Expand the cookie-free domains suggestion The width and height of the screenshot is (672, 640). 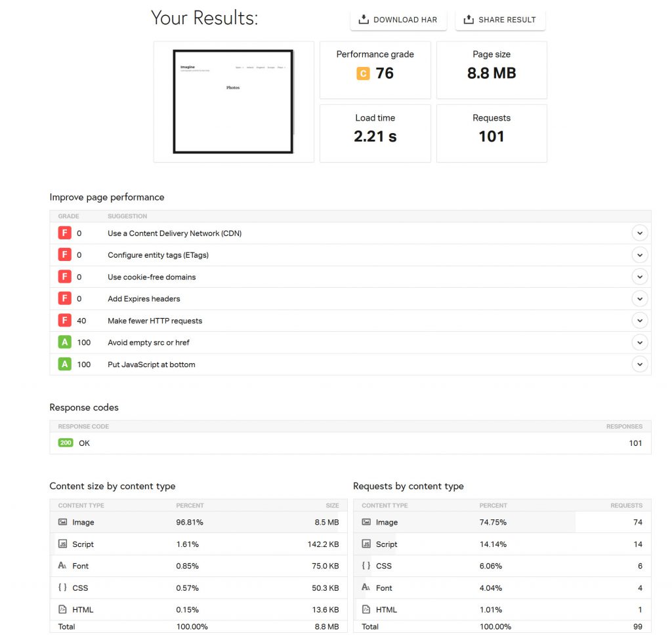coord(639,277)
